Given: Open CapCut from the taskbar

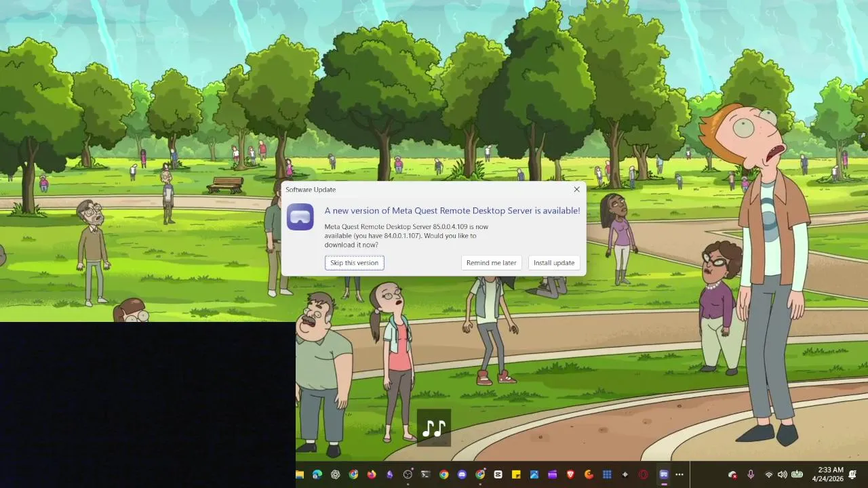Looking at the screenshot, I should (x=498, y=474).
